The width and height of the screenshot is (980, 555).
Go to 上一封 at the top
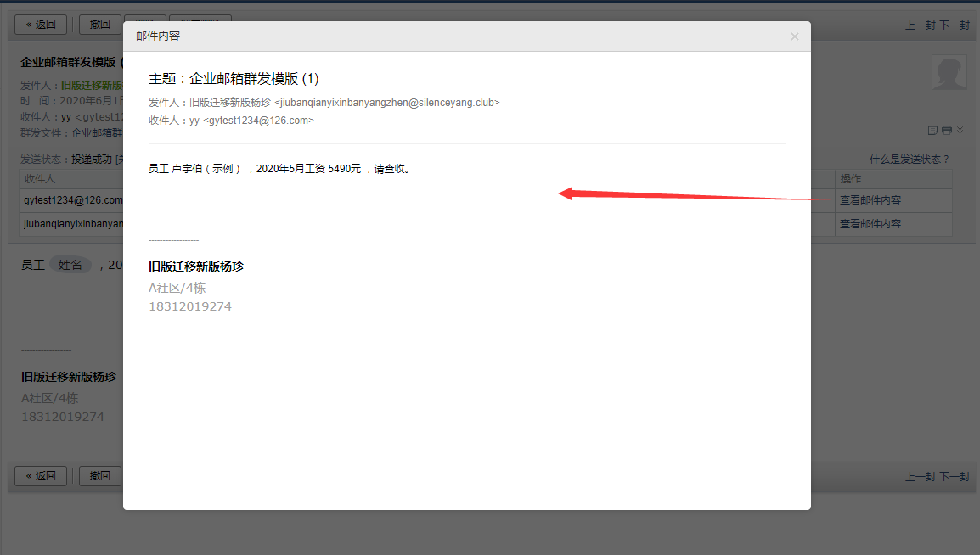click(x=921, y=25)
